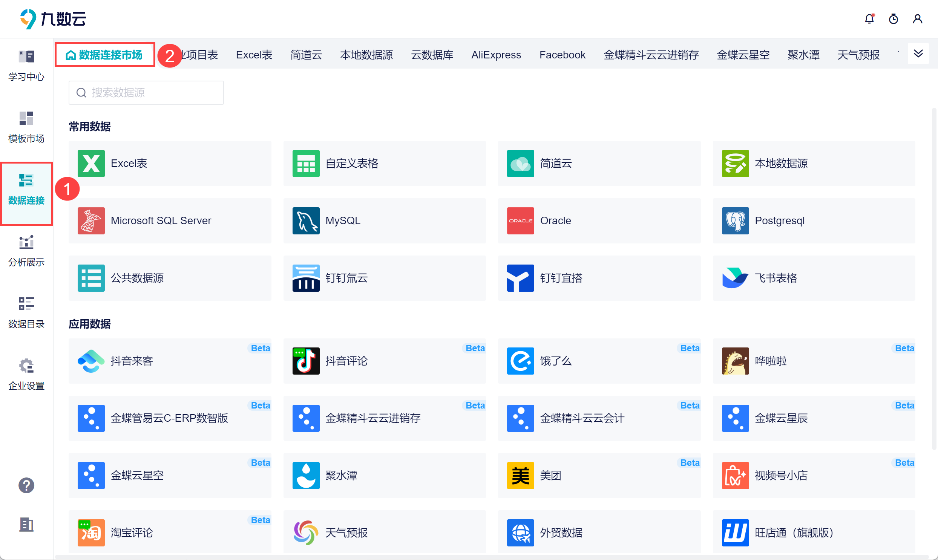Select the 抖音来客 app data card
Screen dimensions: 938x560
tap(170, 361)
